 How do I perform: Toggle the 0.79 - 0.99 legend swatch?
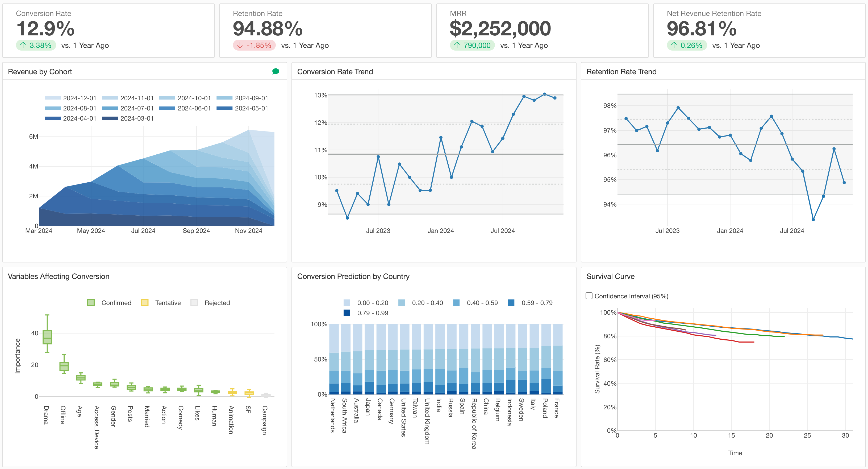tap(347, 313)
